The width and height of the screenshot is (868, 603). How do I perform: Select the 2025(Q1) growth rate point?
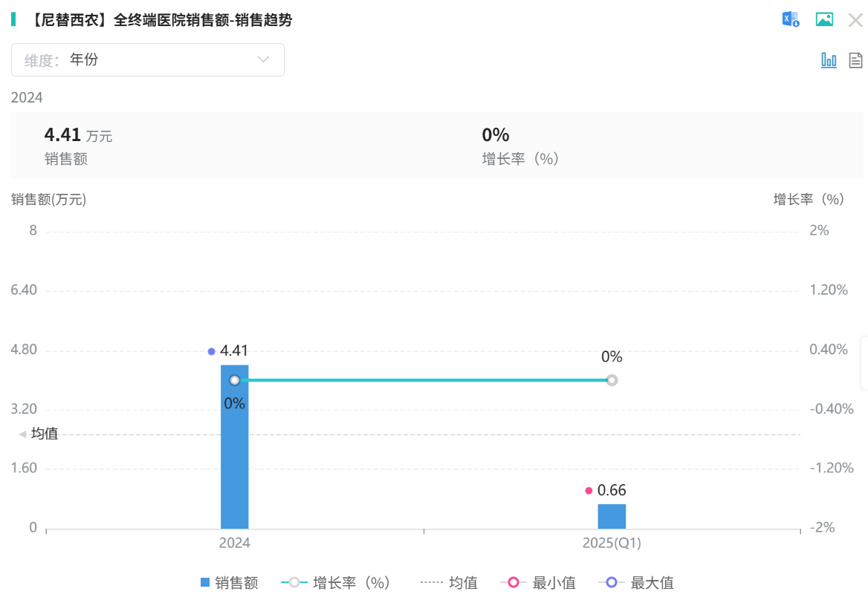(612, 380)
